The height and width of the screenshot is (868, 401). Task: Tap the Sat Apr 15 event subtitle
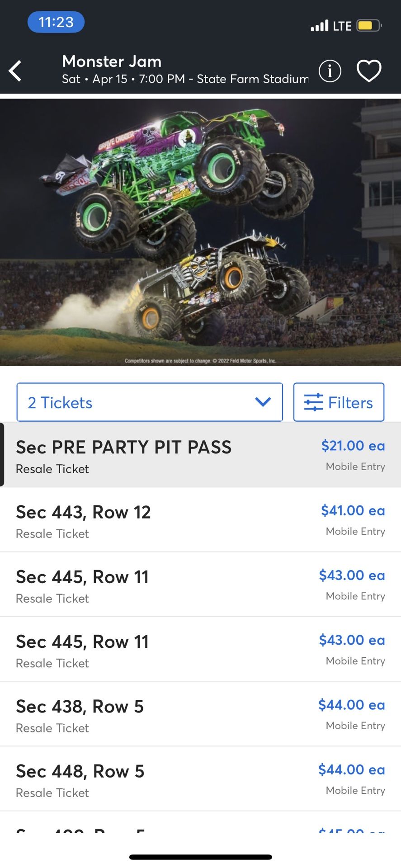point(185,80)
